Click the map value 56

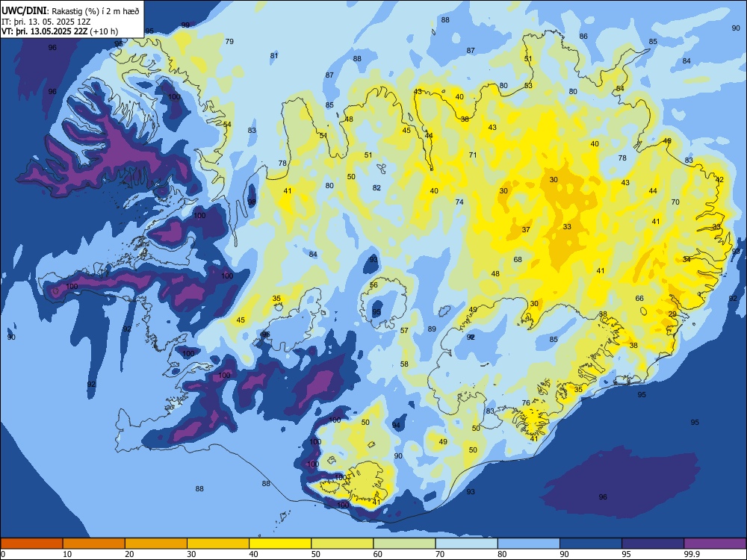[x=373, y=285]
